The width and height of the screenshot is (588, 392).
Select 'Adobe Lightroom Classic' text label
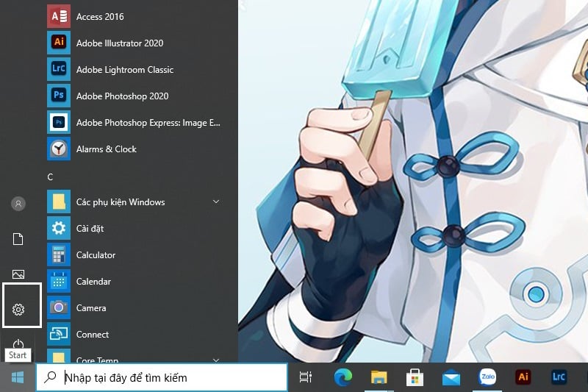point(125,70)
